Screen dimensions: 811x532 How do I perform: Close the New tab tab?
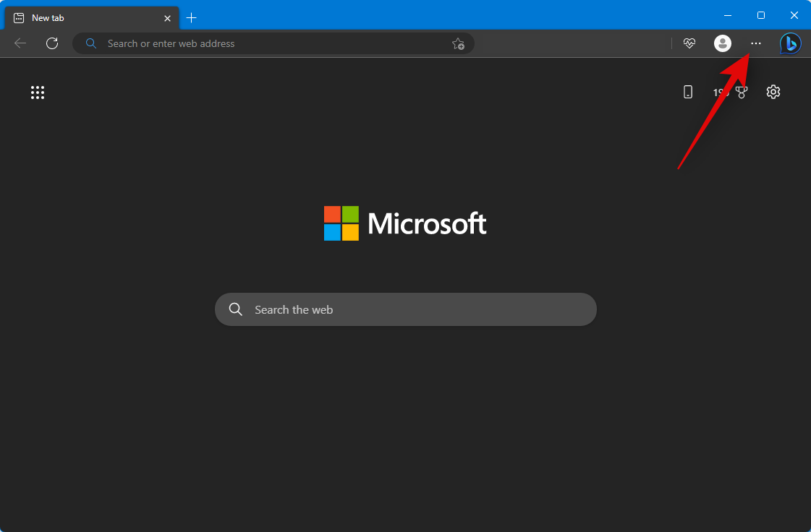pos(167,18)
